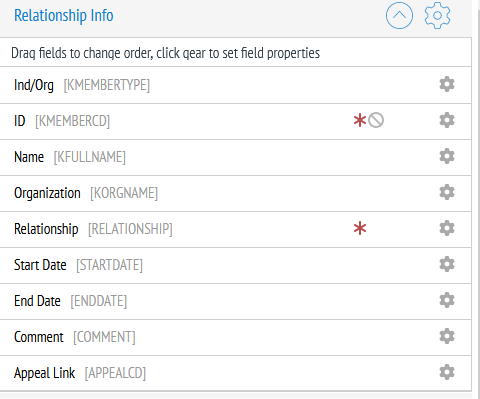Click the disabled circle icon on ID row
The height and width of the screenshot is (399, 480).
pos(376,120)
